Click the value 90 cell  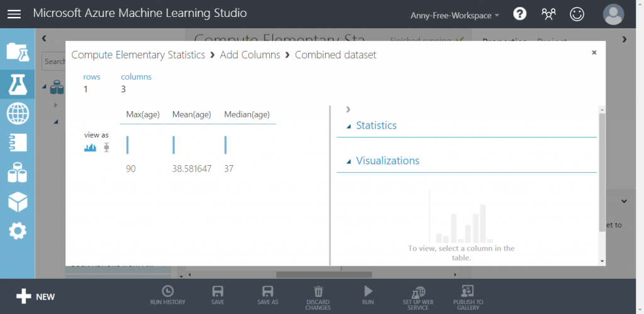(131, 168)
